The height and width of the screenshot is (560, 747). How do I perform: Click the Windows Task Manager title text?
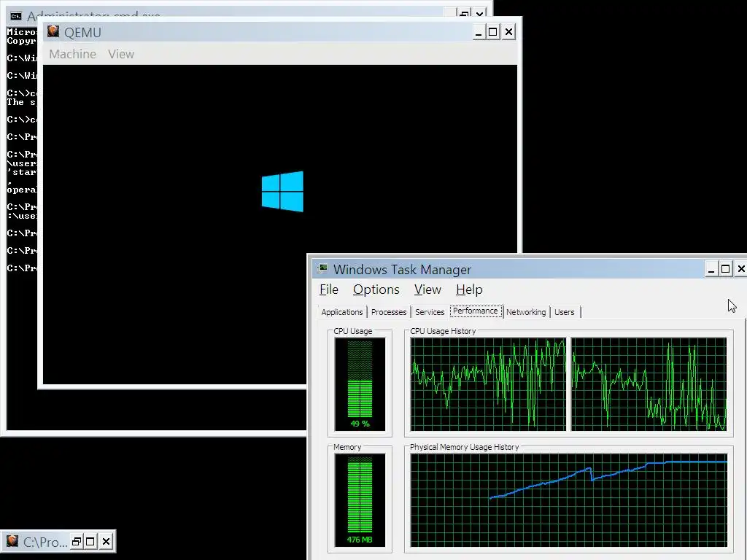(x=402, y=270)
